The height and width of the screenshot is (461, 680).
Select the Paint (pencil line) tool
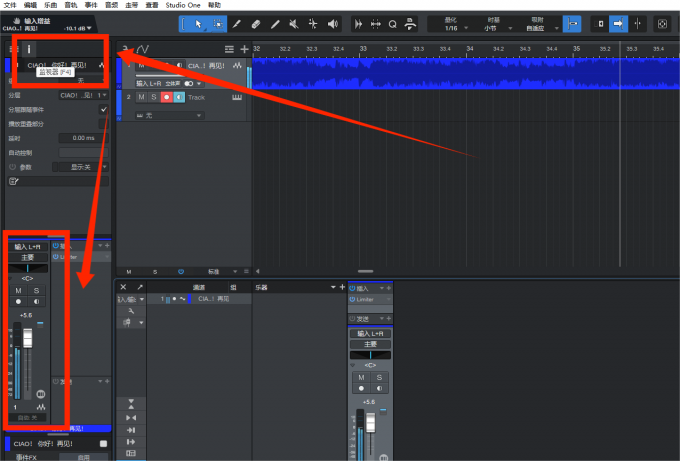pyautogui.click(x=275, y=24)
